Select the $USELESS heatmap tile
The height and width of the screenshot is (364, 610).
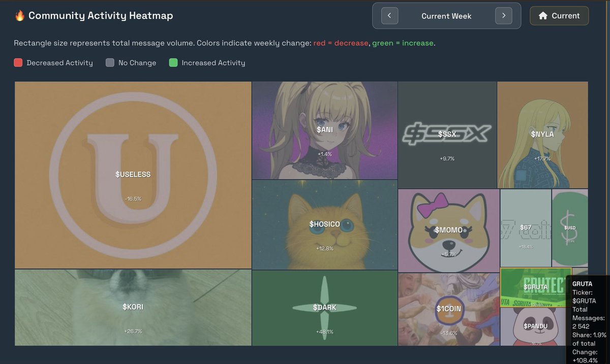tap(133, 175)
